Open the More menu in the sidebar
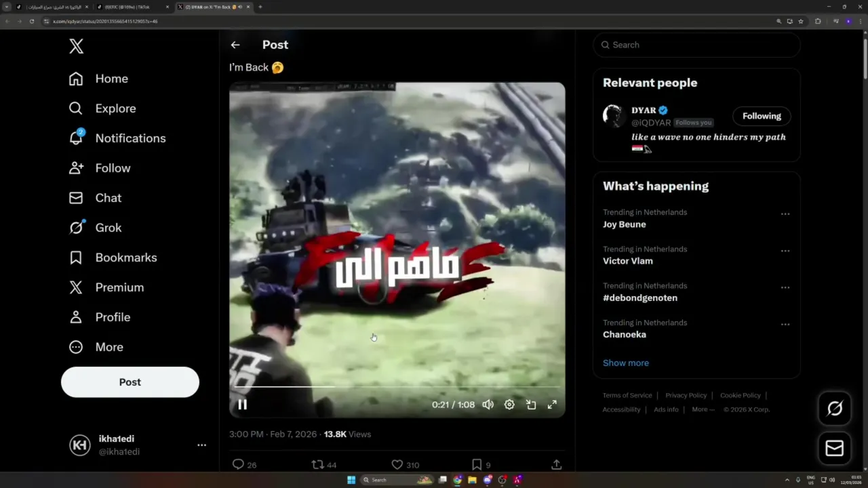 [x=96, y=347]
